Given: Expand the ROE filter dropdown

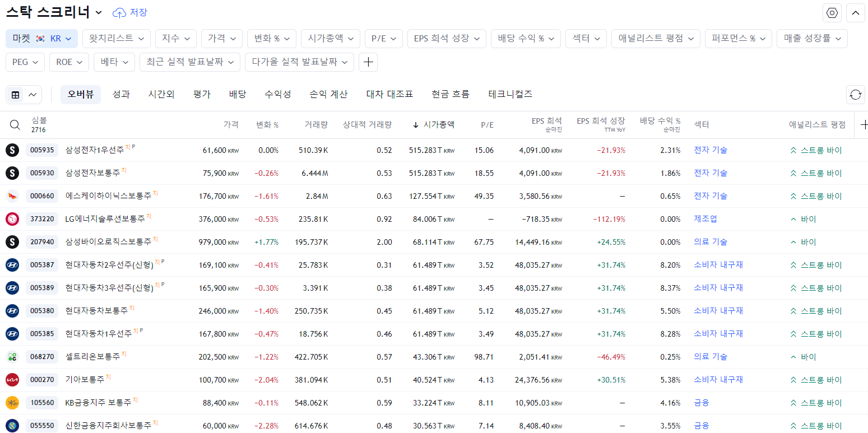Looking at the screenshot, I should tap(69, 62).
